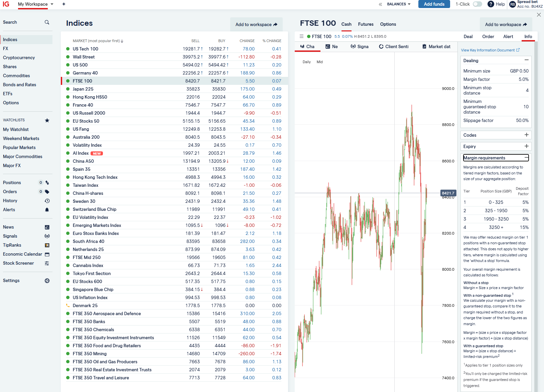Open Positions via its arrows icon
Screen dimensions: 544x392
coord(47,183)
